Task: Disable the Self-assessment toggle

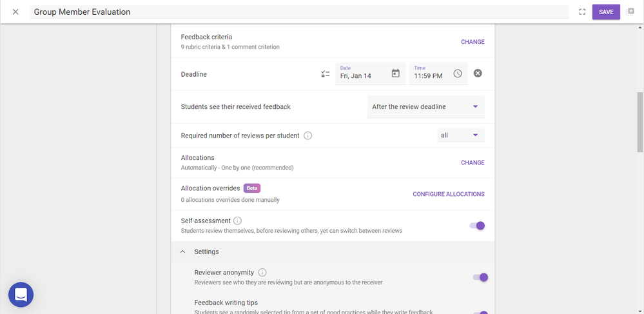Action: (478, 226)
